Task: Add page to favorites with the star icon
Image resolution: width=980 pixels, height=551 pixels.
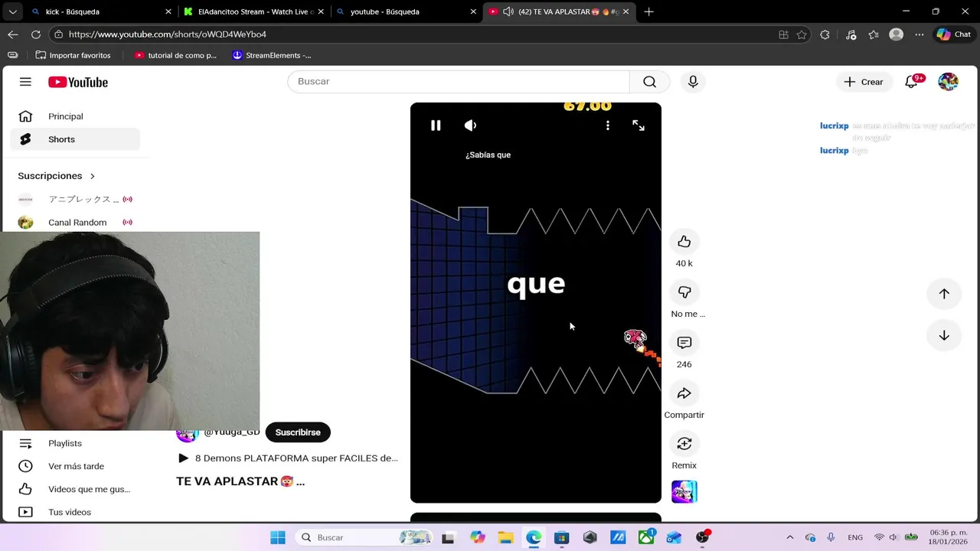Action: (802, 34)
